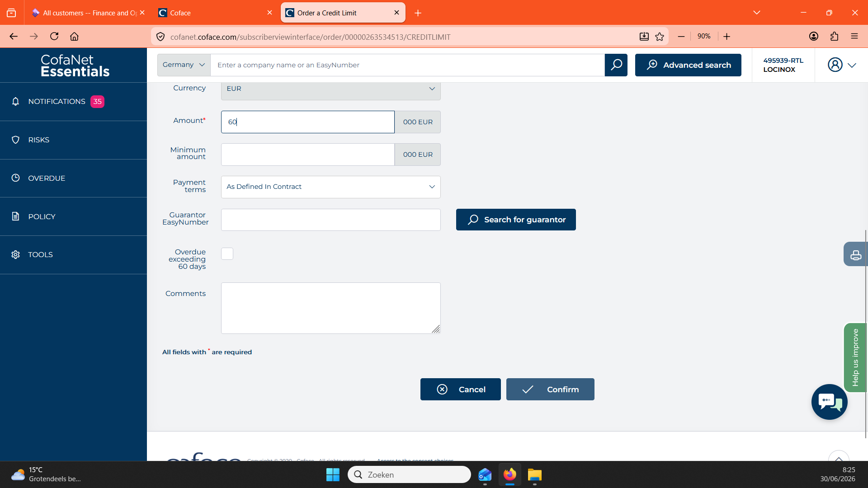Tick the Overdue exceeding 60 days checkbox
868x488 pixels.
click(227, 254)
